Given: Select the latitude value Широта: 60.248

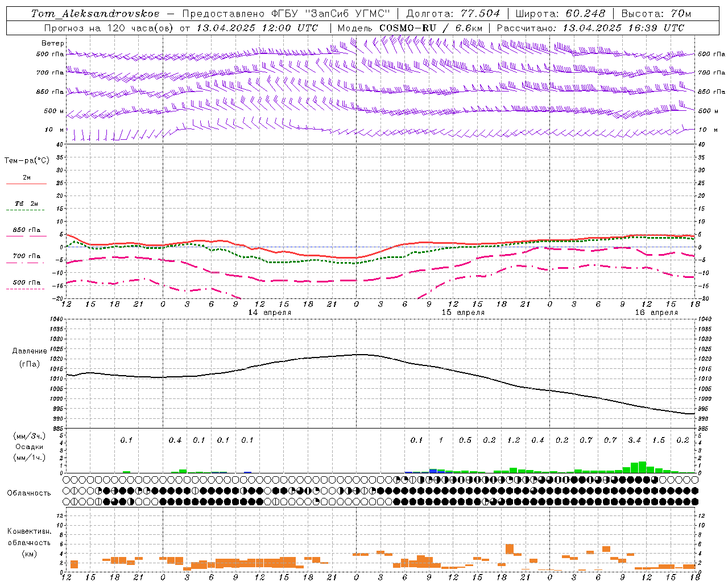Looking at the screenshot, I should click(561, 14).
